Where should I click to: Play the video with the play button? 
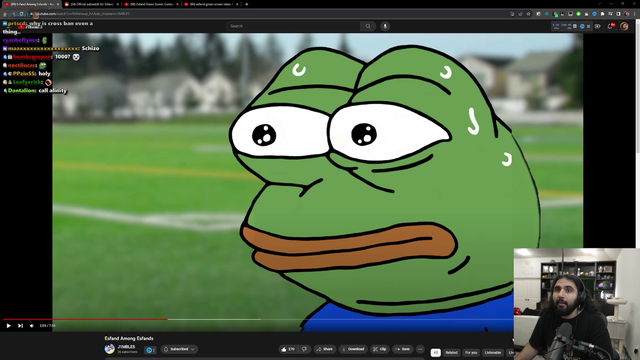pos(8,326)
